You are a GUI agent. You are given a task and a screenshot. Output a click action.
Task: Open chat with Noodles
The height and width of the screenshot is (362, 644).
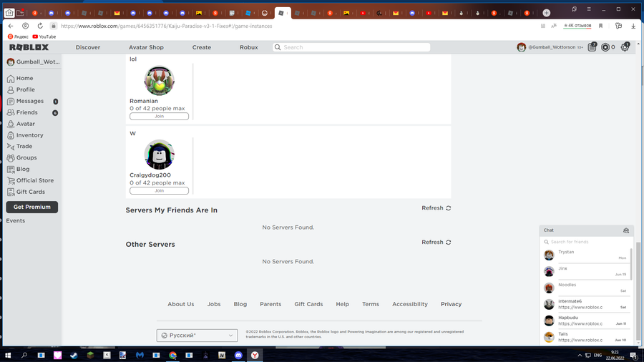click(585, 288)
